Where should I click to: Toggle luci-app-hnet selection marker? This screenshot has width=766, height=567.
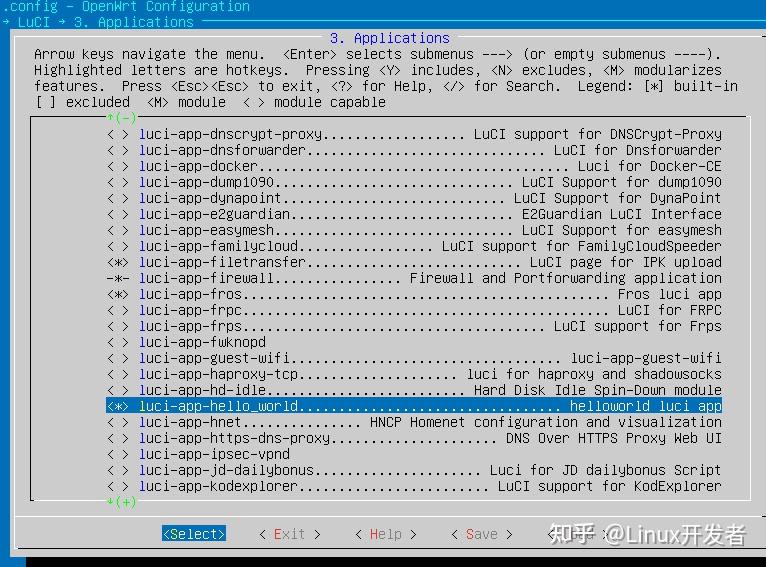(118, 422)
